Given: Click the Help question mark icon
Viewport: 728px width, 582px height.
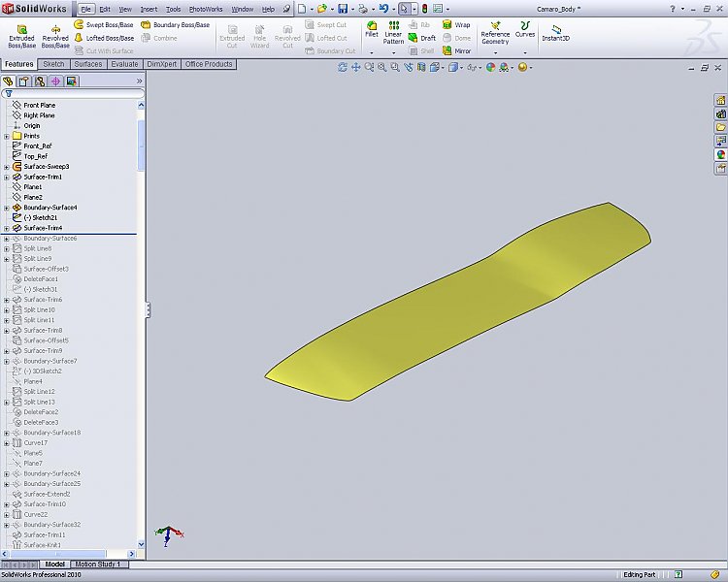Looking at the screenshot, I should tap(673, 9).
